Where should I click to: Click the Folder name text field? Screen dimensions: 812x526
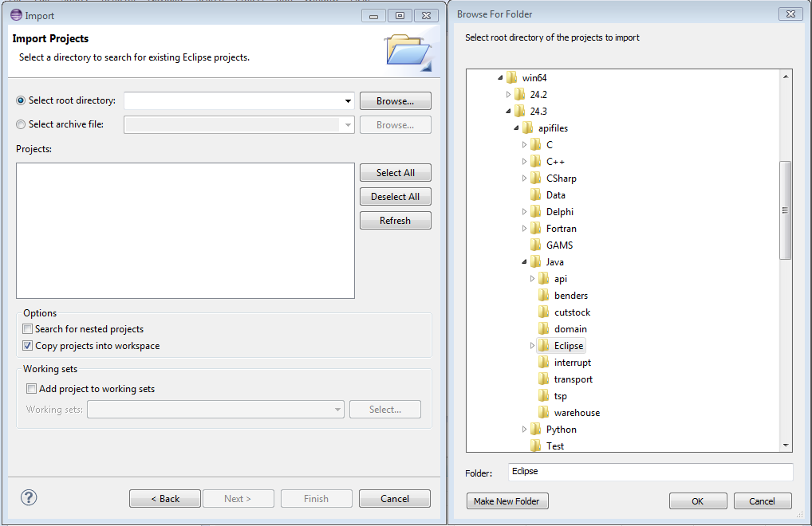click(x=649, y=472)
